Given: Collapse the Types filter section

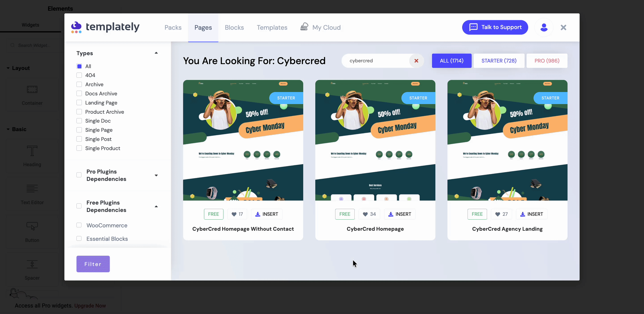Looking at the screenshot, I should 156,53.
